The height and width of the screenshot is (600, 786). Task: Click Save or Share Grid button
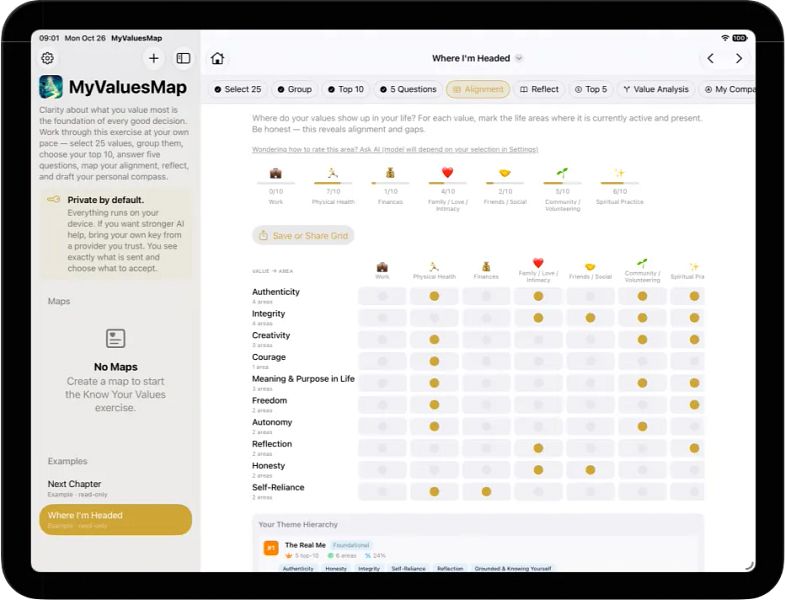tap(303, 236)
